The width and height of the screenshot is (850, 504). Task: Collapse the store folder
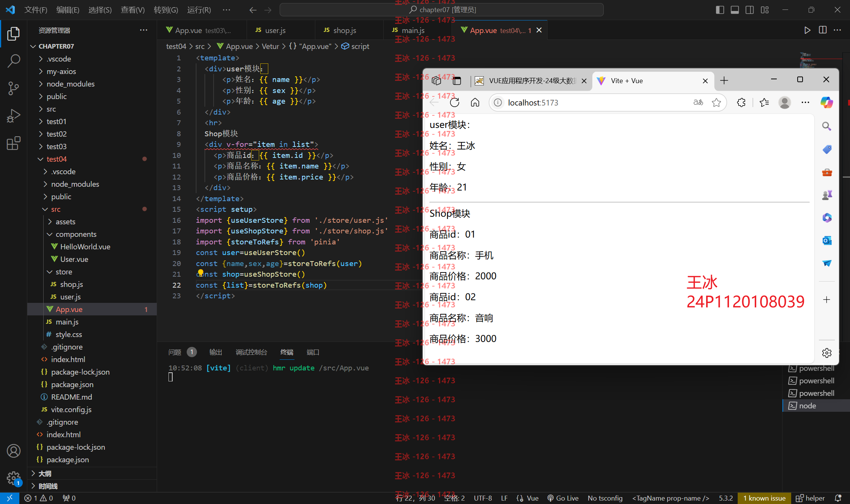tap(92, 272)
